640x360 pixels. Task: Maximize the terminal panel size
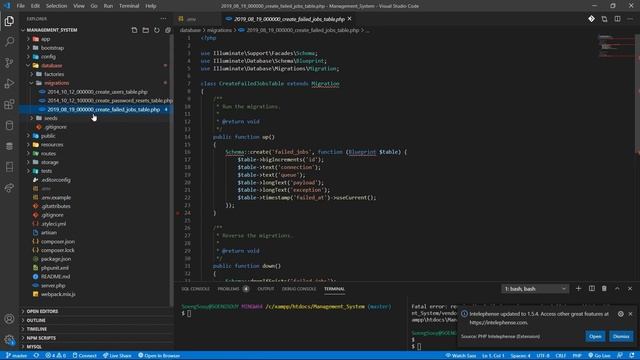click(617, 289)
